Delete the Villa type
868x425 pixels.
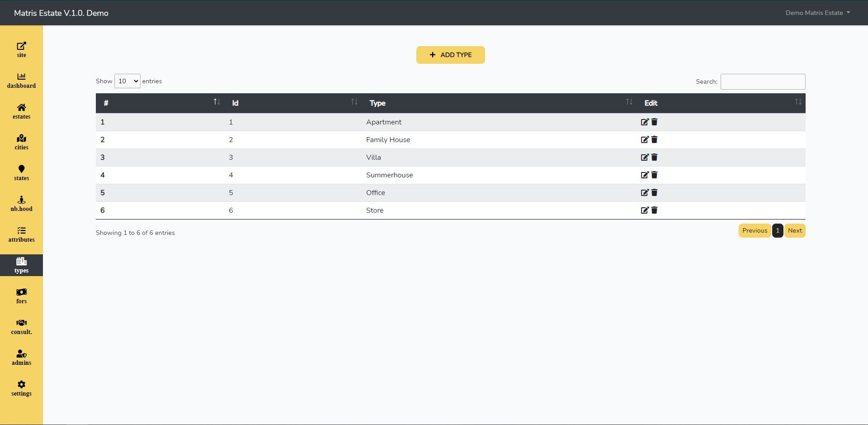coord(654,157)
